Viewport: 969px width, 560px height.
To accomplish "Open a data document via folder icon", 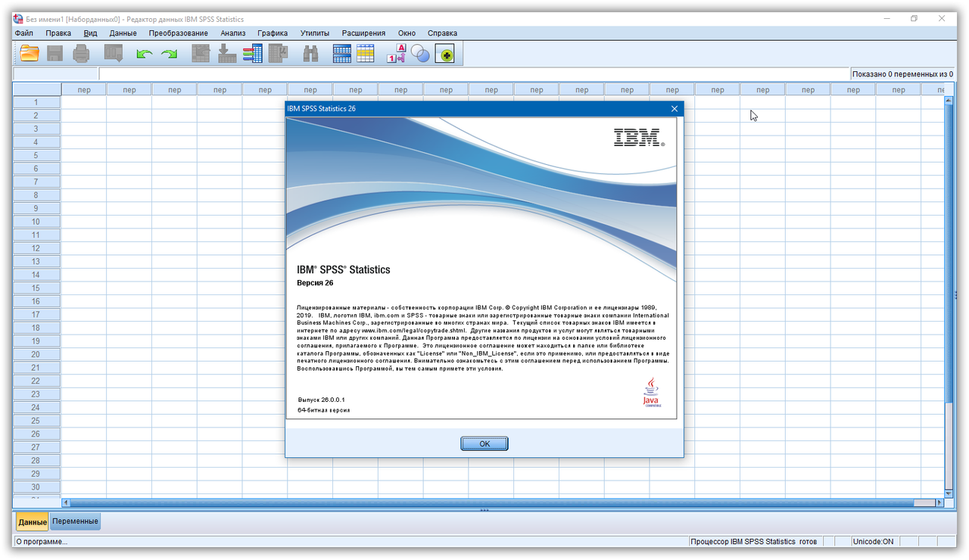I will (x=30, y=53).
